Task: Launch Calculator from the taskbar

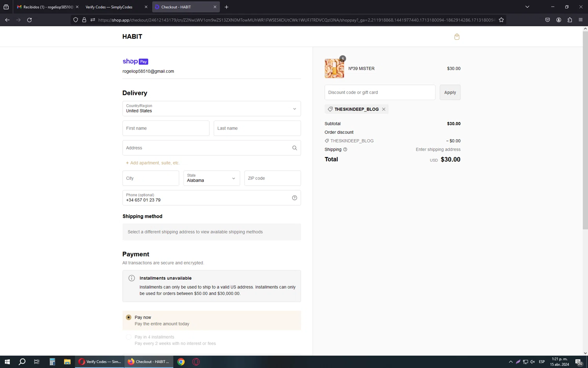Action: [52, 362]
